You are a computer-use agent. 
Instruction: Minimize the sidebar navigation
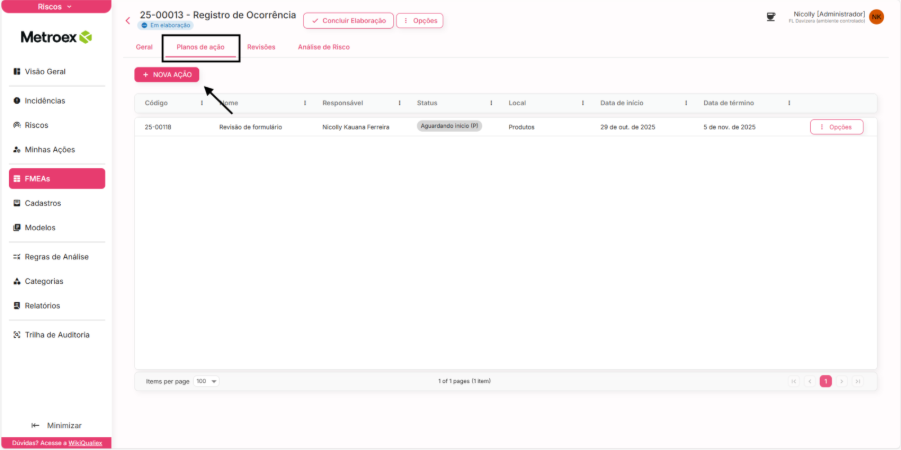click(56, 425)
